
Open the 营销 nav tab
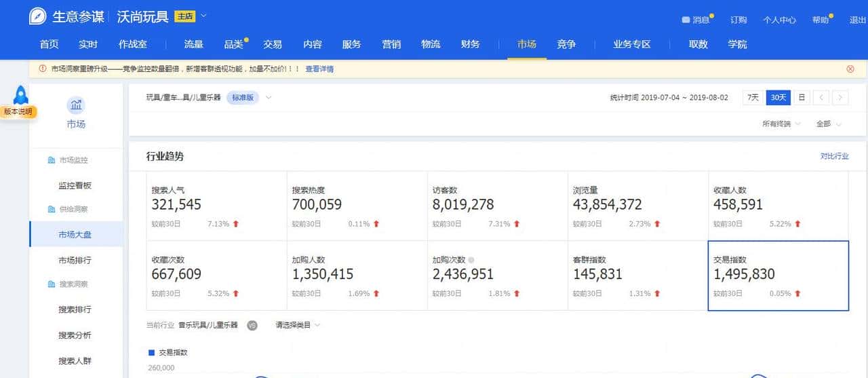coord(391,44)
